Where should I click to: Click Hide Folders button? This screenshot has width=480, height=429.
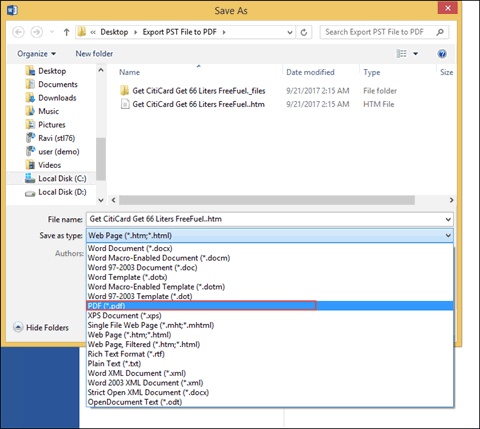41,328
